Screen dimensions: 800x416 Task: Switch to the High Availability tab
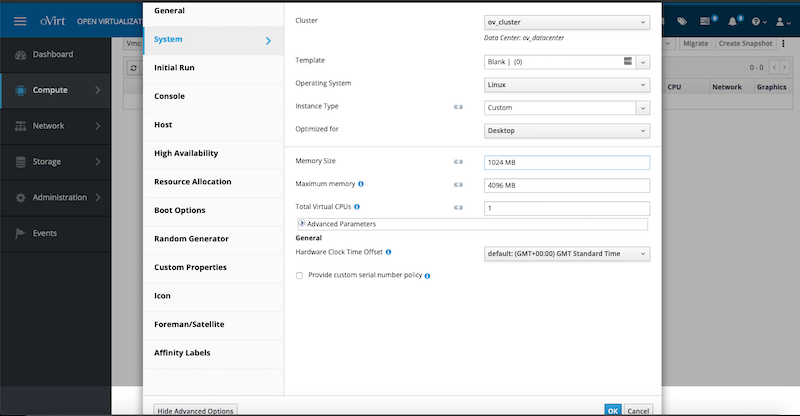(x=186, y=153)
